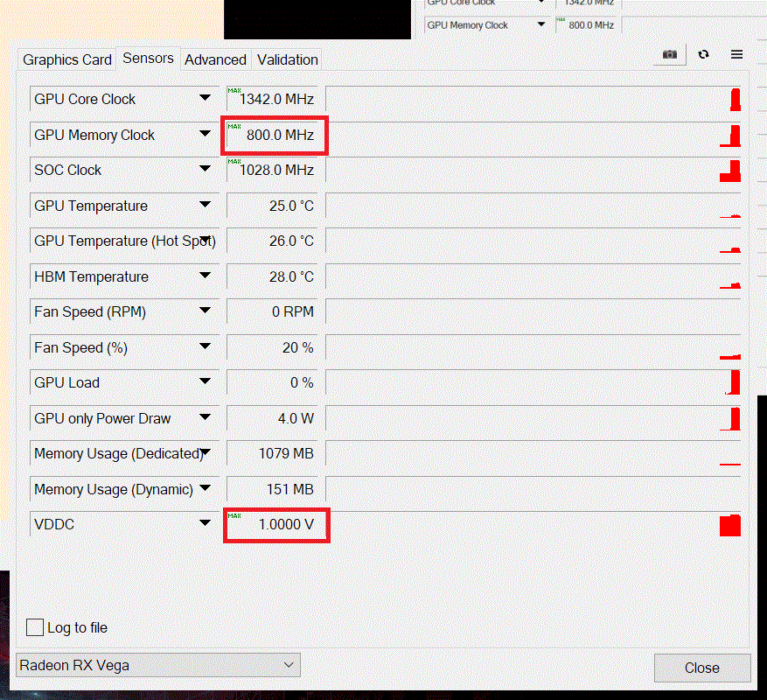Open the SOC Clock sensor dropdown arrow
The width and height of the screenshot is (767, 700).
pos(205,170)
